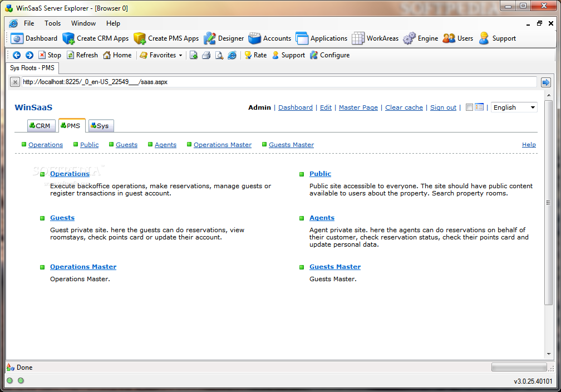
Task: Open the page Help link
Action: click(x=529, y=145)
